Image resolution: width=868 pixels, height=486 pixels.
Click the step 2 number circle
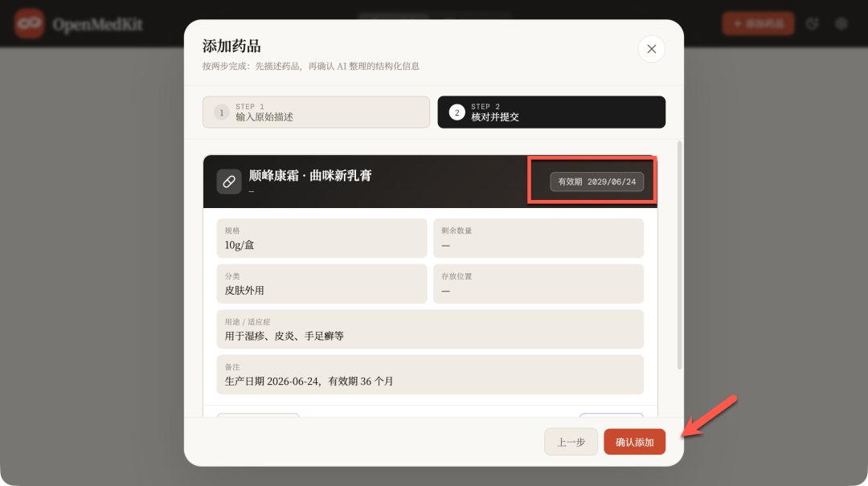pyautogui.click(x=457, y=112)
